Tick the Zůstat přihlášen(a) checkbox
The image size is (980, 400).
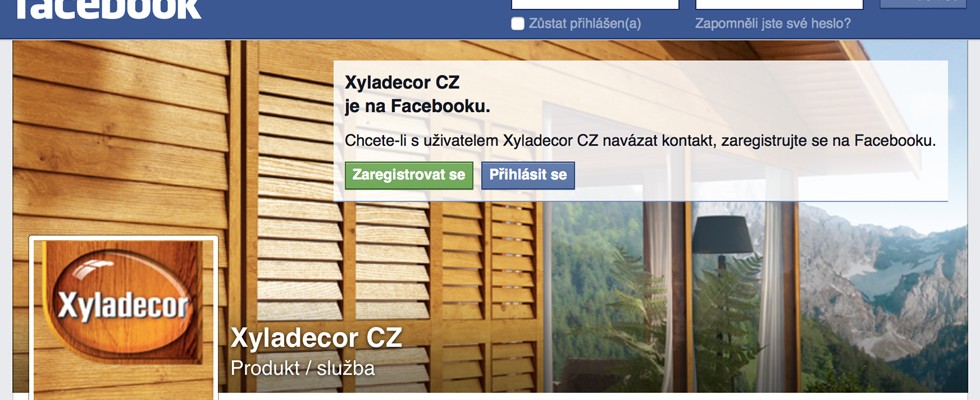[518, 24]
